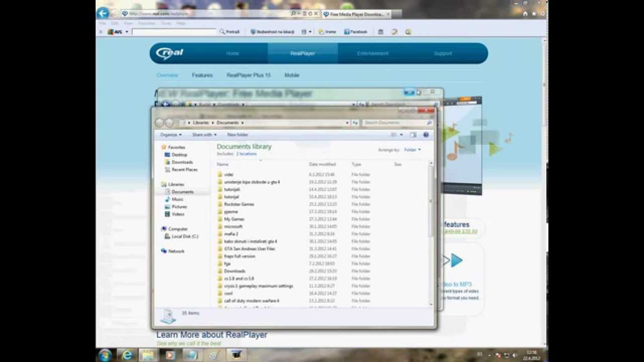
Task: Open the AVG logo dropdown arrow
Action: 127,32
